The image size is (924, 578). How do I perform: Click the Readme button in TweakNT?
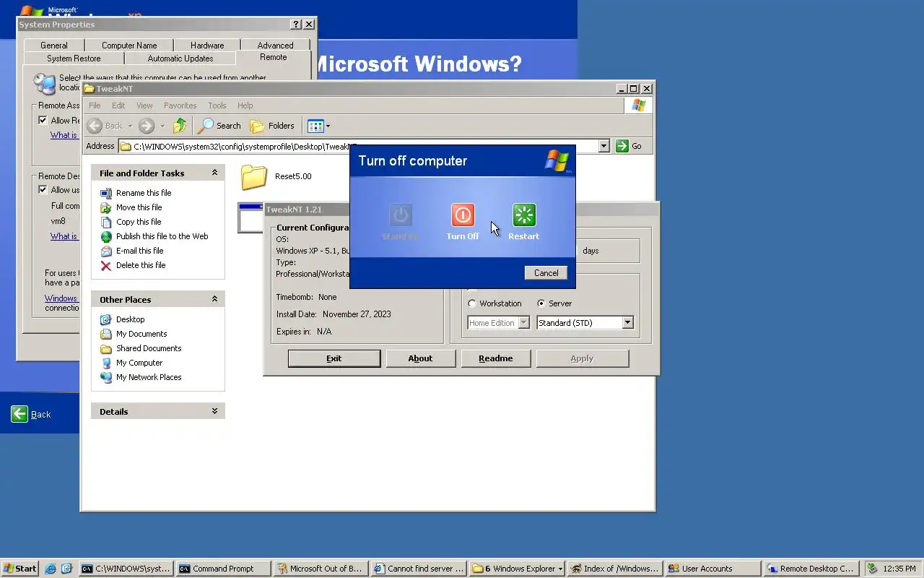495,358
